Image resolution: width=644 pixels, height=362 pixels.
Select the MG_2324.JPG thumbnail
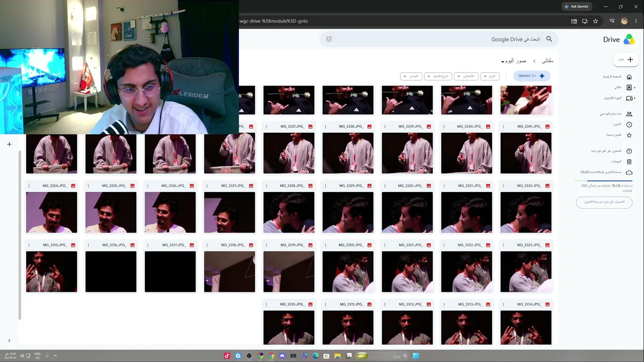tap(51, 212)
